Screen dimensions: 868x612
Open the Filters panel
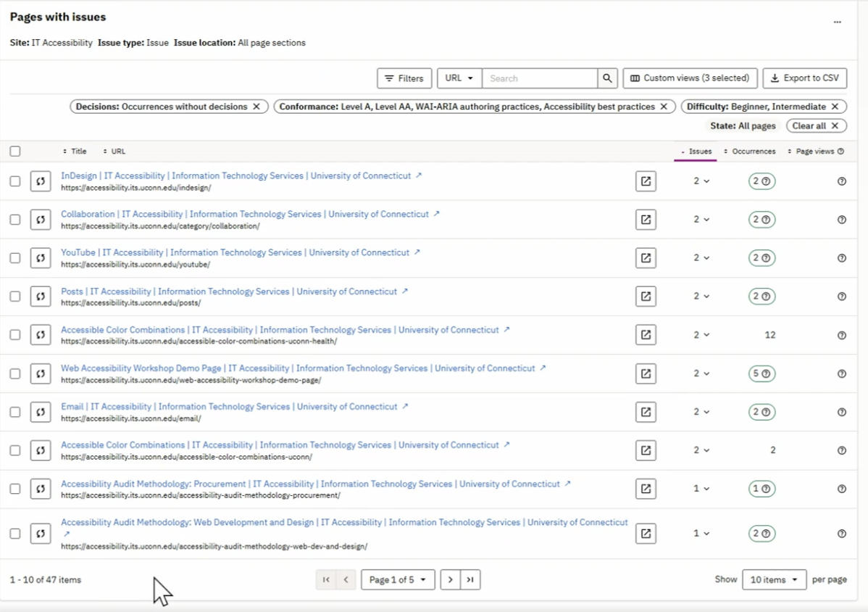click(x=404, y=78)
